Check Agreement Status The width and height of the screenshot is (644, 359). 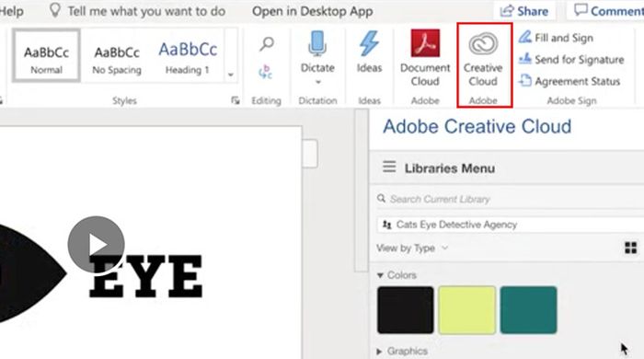click(x=569, y=81)
